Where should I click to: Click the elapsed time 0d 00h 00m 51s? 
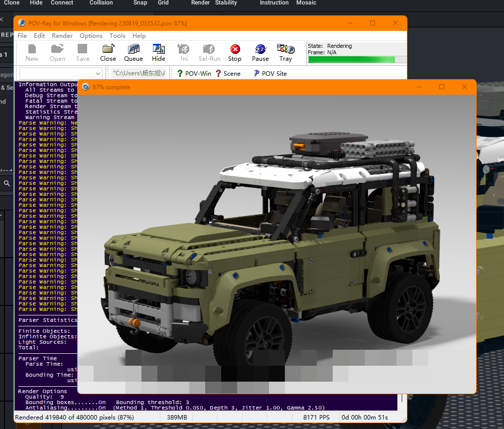pyautogui.click(x=365, y=418)
